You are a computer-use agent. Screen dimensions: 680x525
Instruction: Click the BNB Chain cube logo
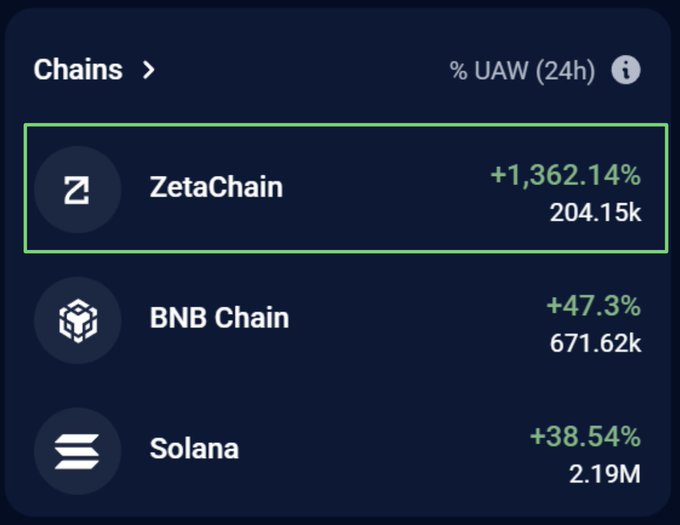77,320
